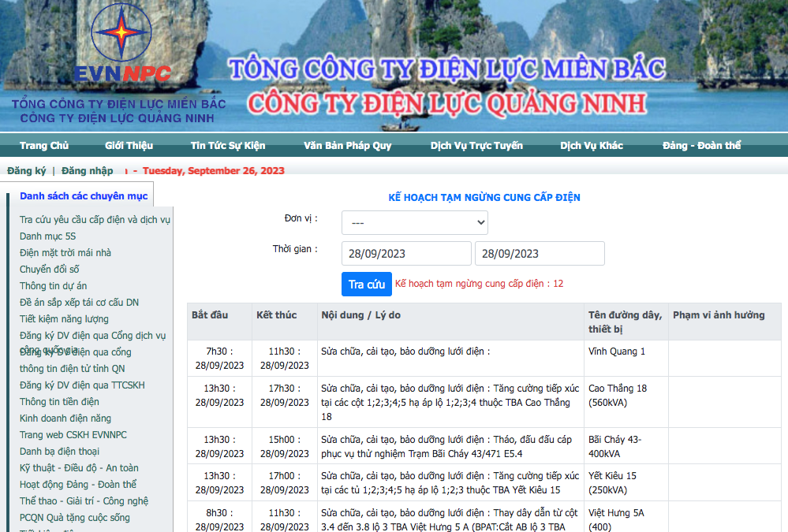Select the Tin Tức Sự Kiện menu
Image resolution: width=788 pixels, height=532 pixels.
click(228, 146)
